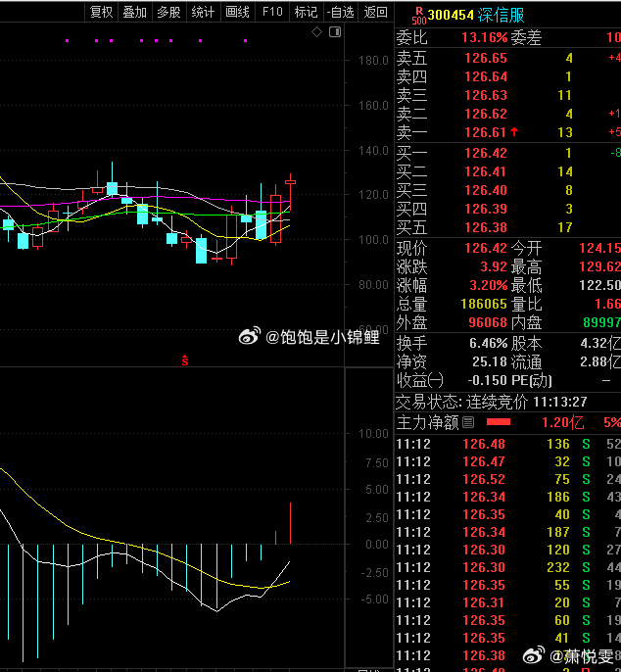Viewport: 621px width, 672px height.
Task: Open the 主力净额 list icon
Action: [468, 422]
